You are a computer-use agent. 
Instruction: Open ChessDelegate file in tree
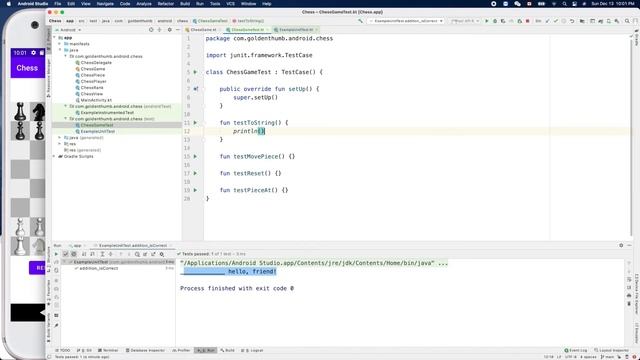(96, 62)
